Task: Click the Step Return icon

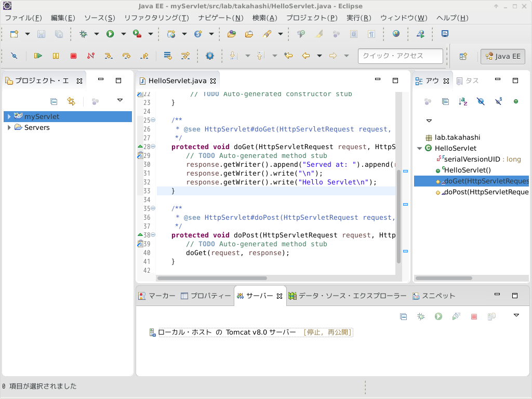Action: 144,56
